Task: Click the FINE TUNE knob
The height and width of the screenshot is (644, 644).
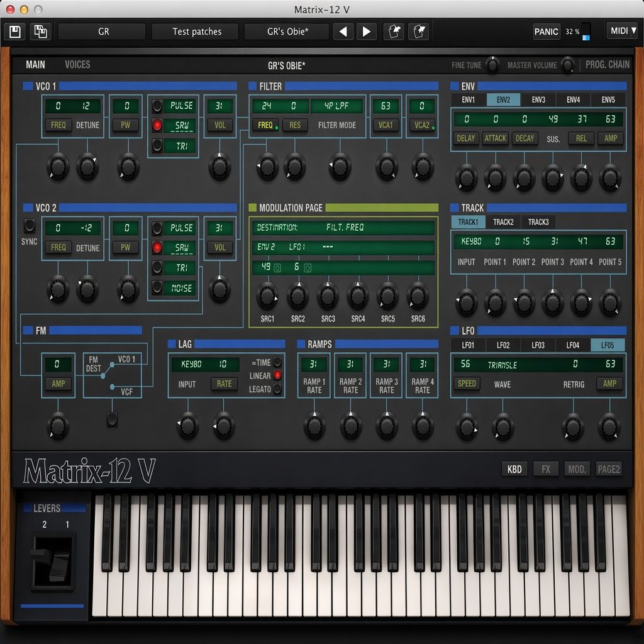Action: (x=492, y=65)
